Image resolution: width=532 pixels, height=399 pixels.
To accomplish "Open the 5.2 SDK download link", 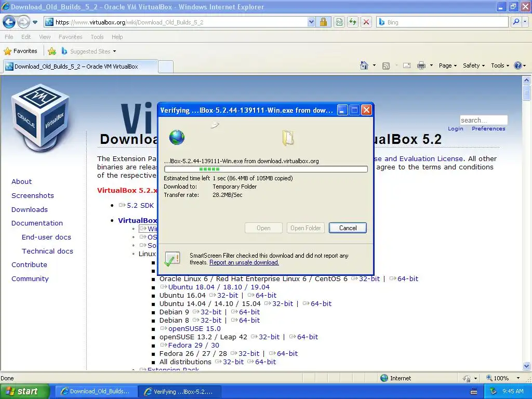I will pyautogui.click(x=137, y=205).
